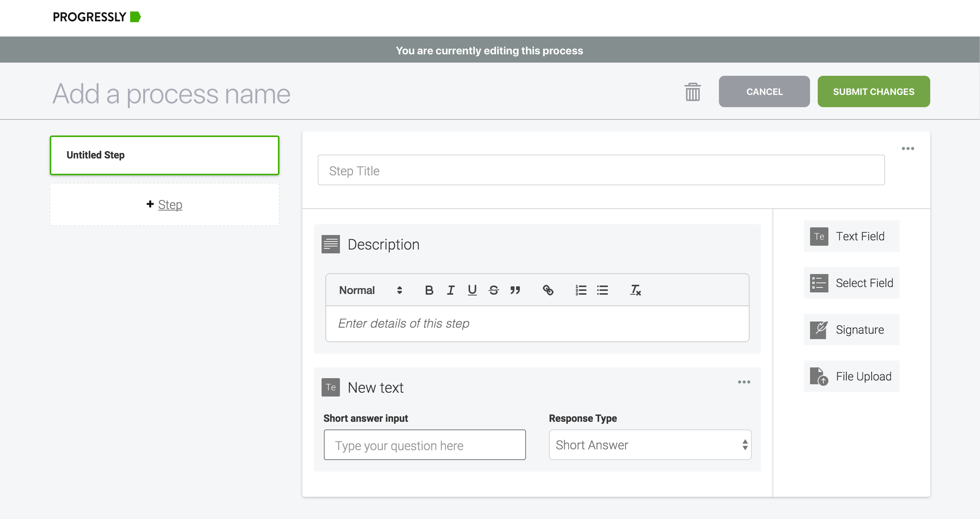Select the Untitled Step in sidebar

coord(164,155)
